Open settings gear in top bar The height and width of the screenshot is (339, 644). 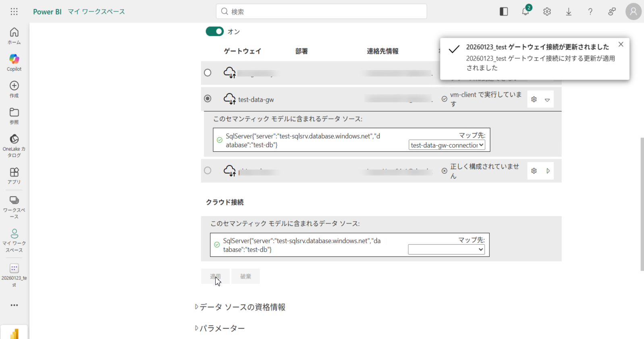(547, 12)
